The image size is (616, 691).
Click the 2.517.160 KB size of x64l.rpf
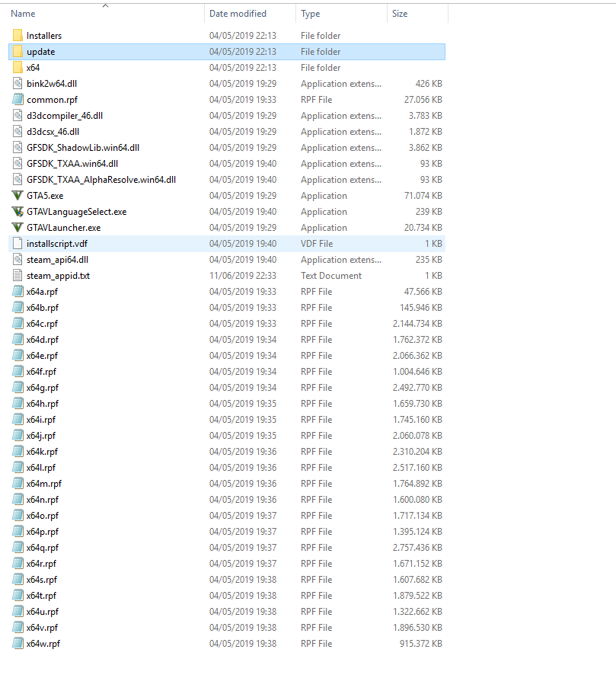[x=417, y=468]
